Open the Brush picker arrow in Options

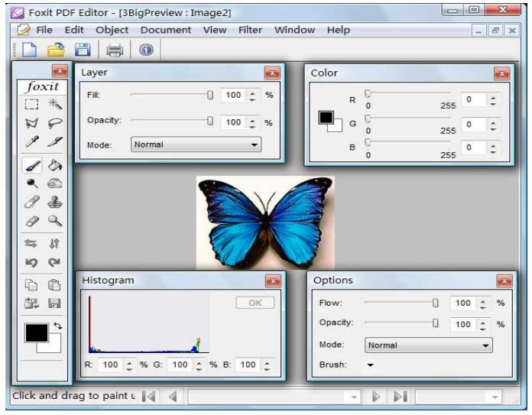click(x=370, y=365)
